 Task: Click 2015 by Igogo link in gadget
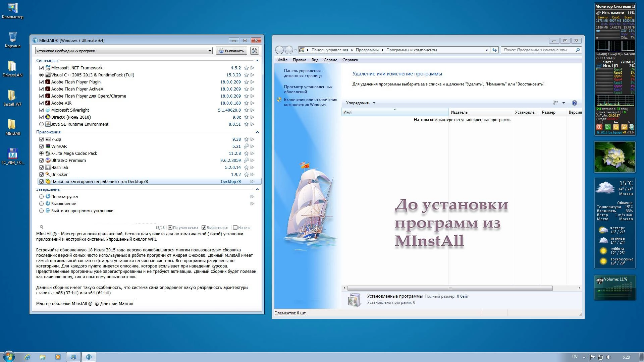609,132
